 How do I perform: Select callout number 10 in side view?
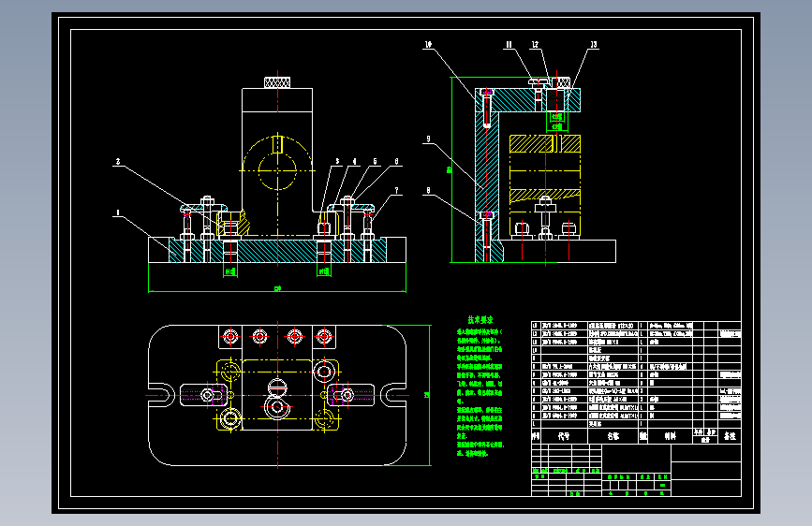(x=428, y=45)
